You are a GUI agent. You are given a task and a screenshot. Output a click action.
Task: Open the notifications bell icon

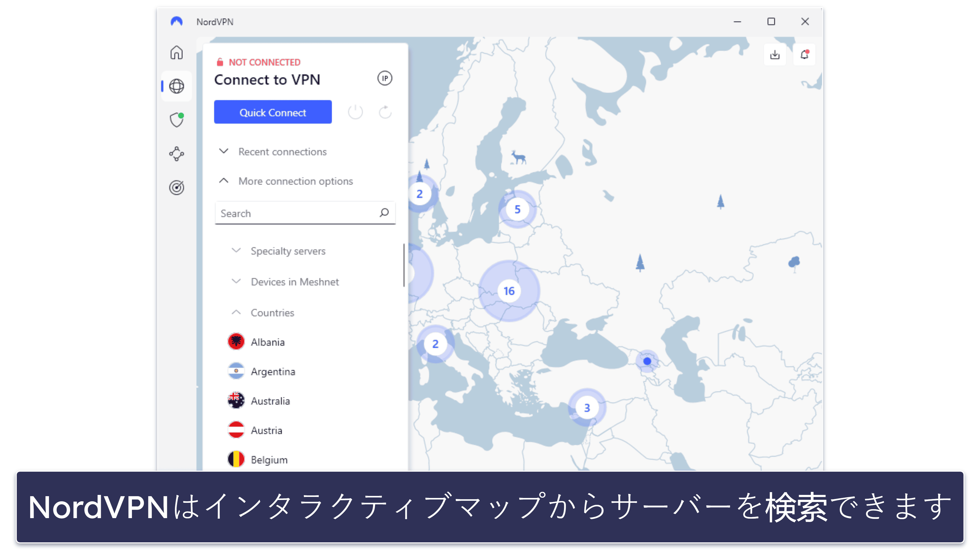804,55
